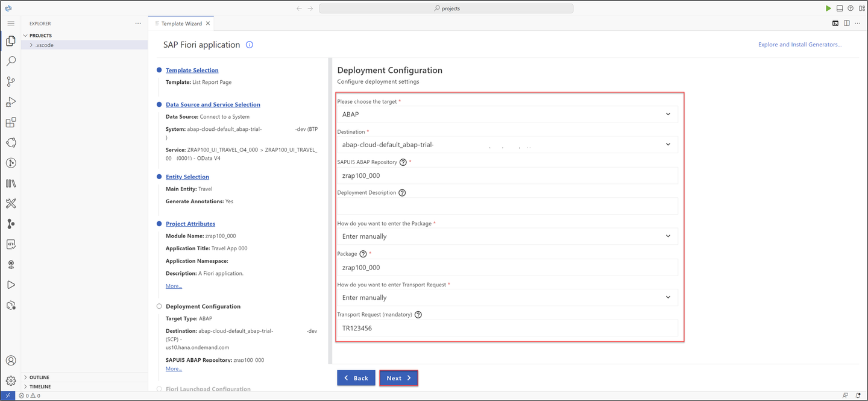Screen dimensions: 868x401
Task: Click the info icon beside SAP Fiori application
Action: pyautogui.click(x=250, y=45)
